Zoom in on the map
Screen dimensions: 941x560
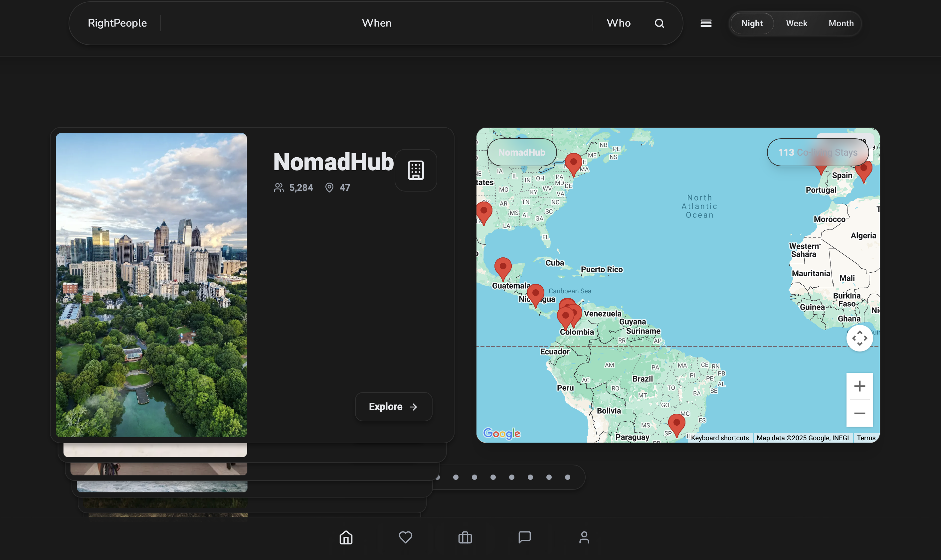click(859, 386)
